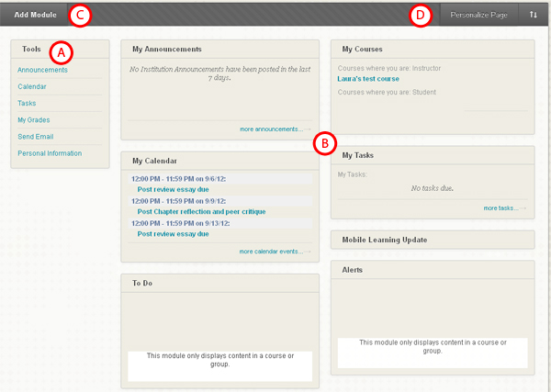Click the To Do module header
Image resolution: width=551 pixels, height=392 pixels.
coord(142,283)
